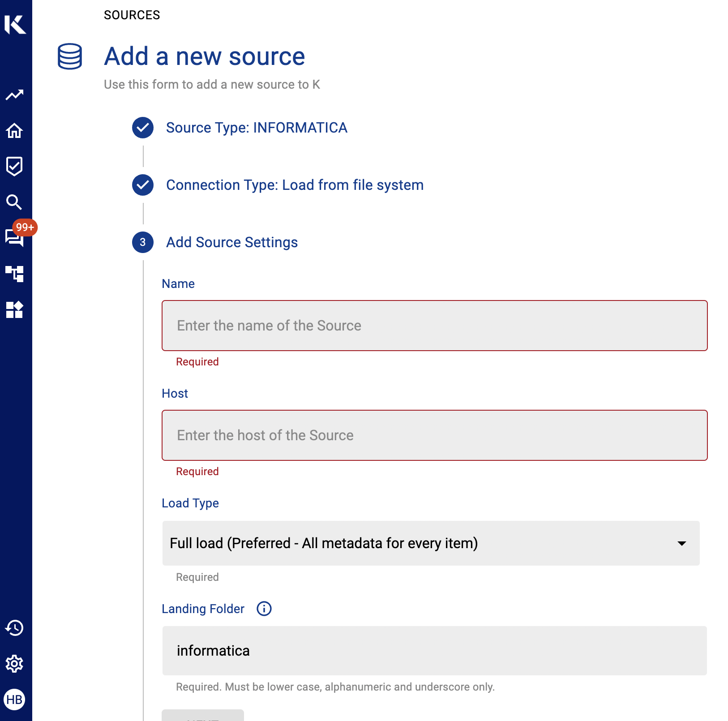
Task: Open the lineage hierarchy icon
Action: (14, 274)
